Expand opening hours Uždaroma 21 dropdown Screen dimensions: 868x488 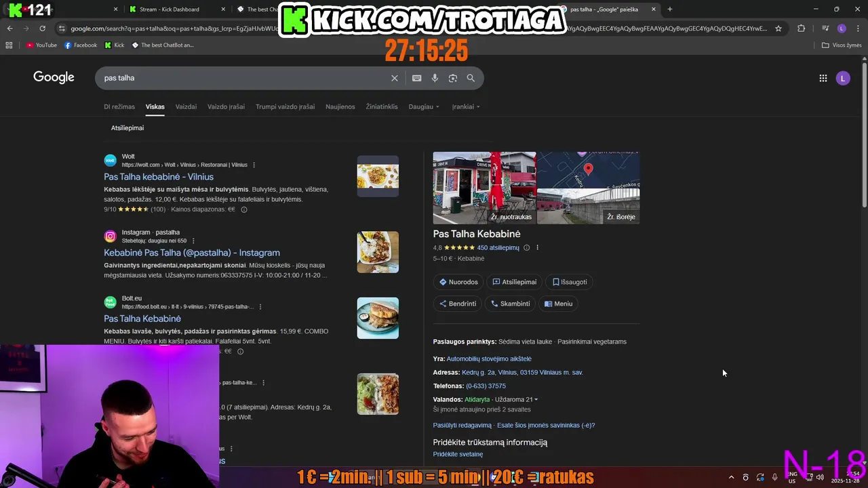pos(516,399)
